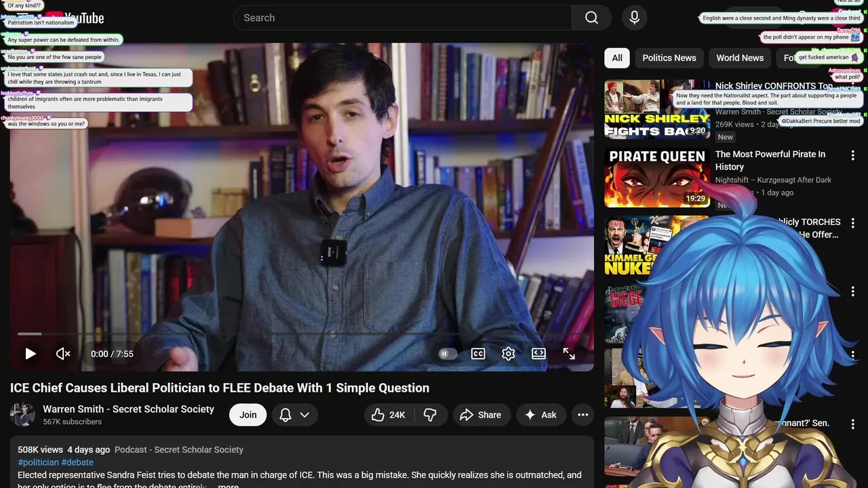868x488 pixels.
Task: Open more actions ellipsis under the video
Action: (x=583, y=415)
